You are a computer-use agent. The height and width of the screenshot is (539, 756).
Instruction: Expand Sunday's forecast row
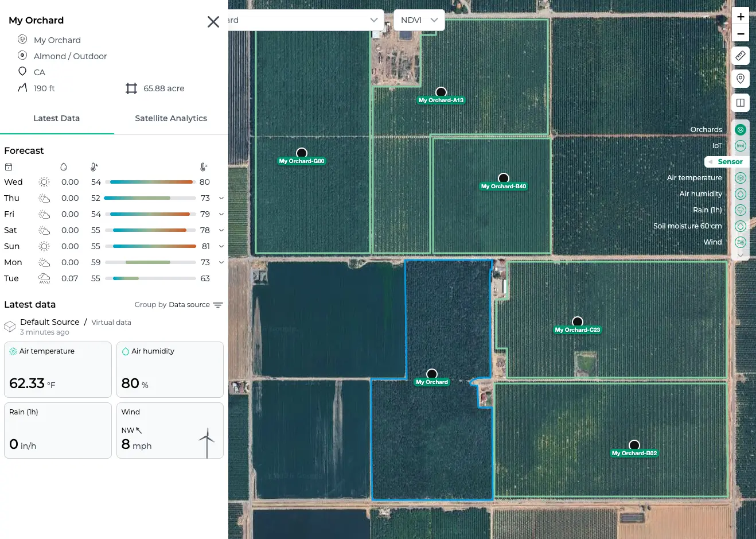pos(220,246)
